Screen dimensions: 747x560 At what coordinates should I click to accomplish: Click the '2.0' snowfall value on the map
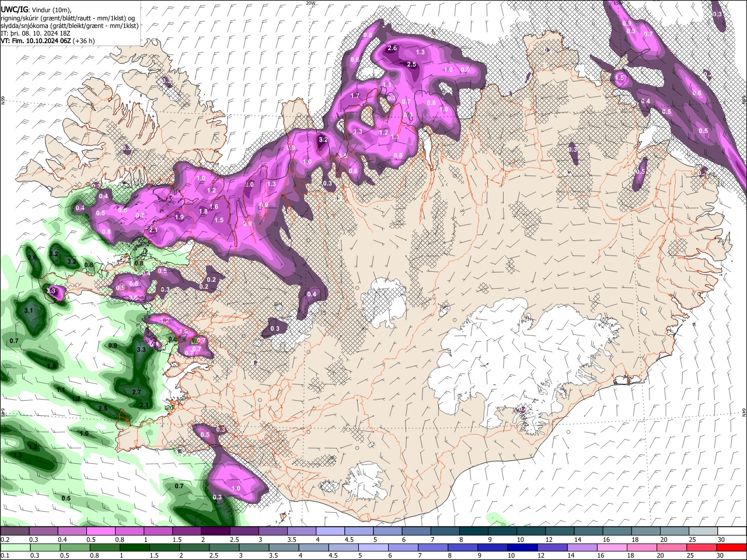[250, 184]
